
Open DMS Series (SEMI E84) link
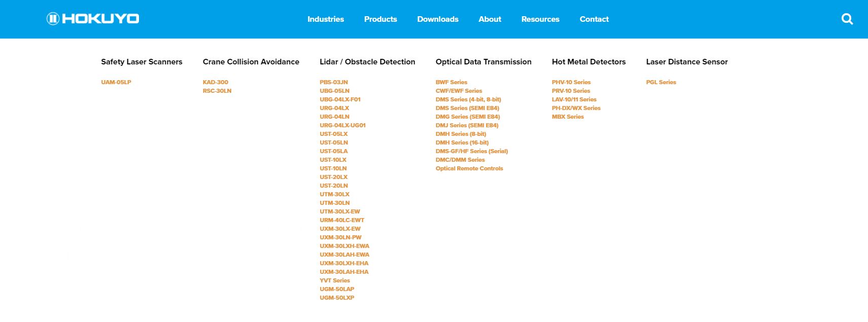467,108
